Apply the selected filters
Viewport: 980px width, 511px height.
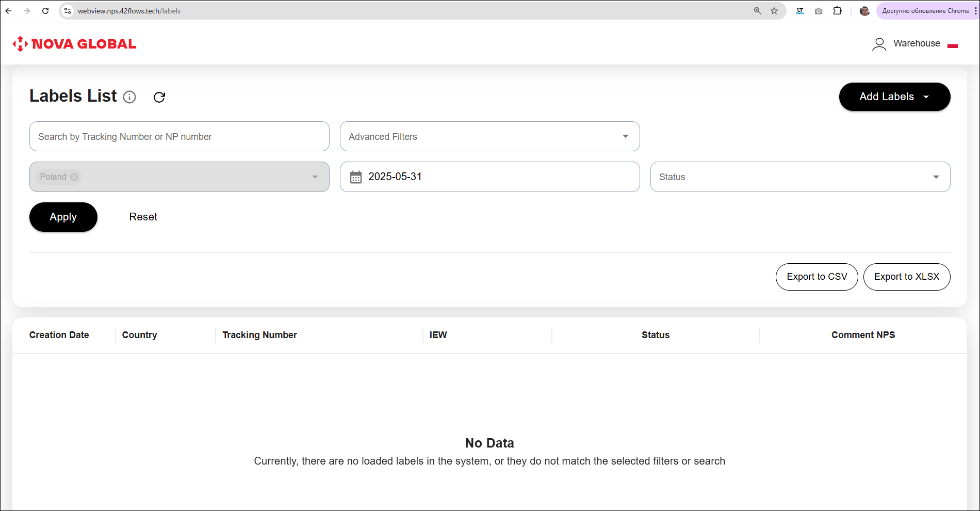pos(63,217)
